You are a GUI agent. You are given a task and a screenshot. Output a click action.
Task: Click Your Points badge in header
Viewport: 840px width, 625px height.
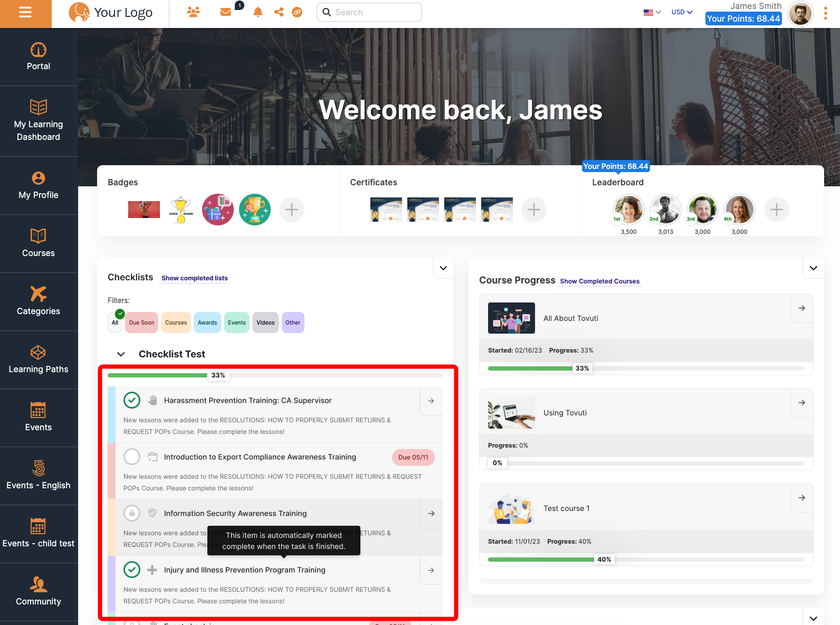(743, 18)
